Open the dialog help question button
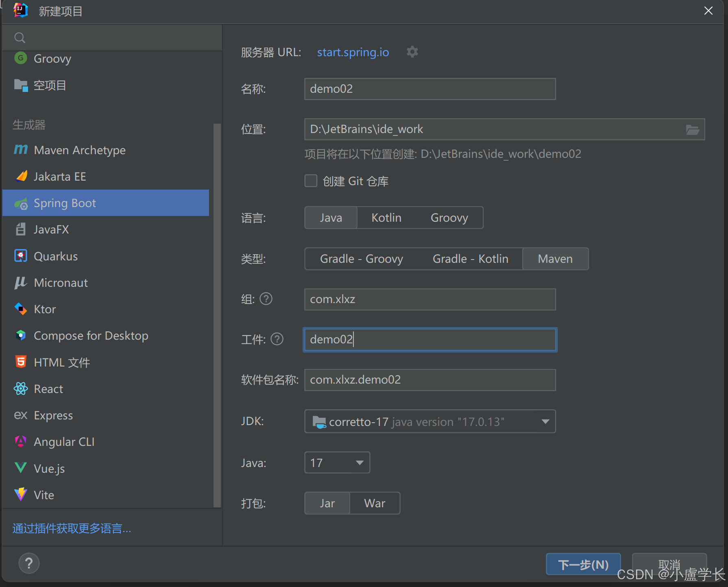The image size is (728, 587). [x=29, y=563]
